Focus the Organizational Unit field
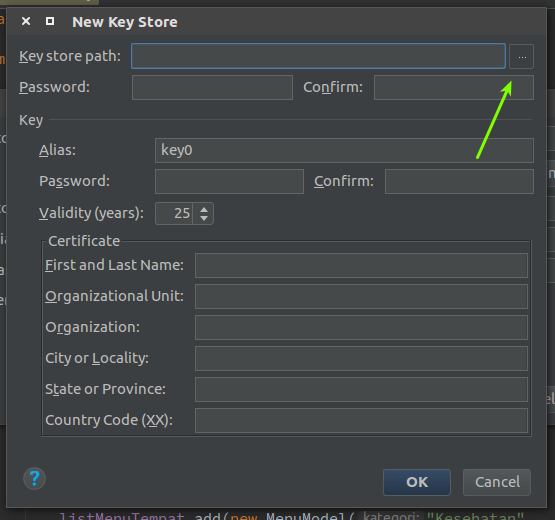Image resolution: width=555 pixels, height=520 pixels. pos(361,297)
